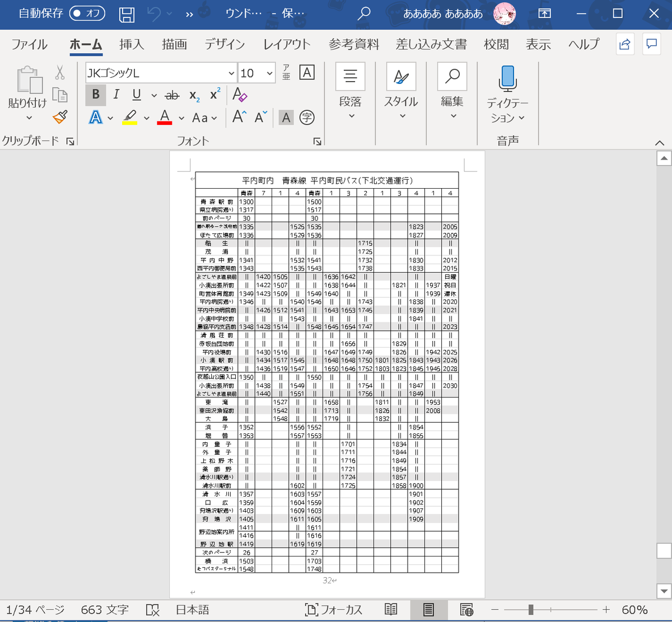Apply Superscript formatting
The width and height of the screenshot is (672, 622).
(214, 95)
